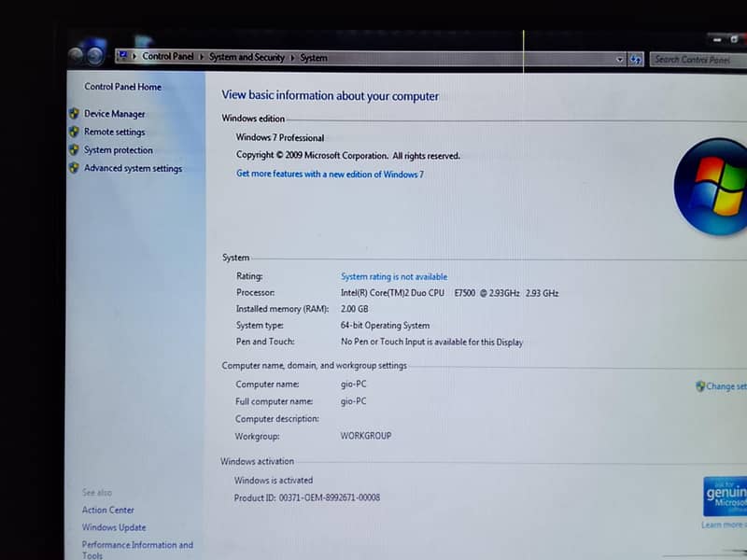The height and width of the screenshot is (560, 747).
Task: Click System in the address breadcrumb
Action: 314,58
